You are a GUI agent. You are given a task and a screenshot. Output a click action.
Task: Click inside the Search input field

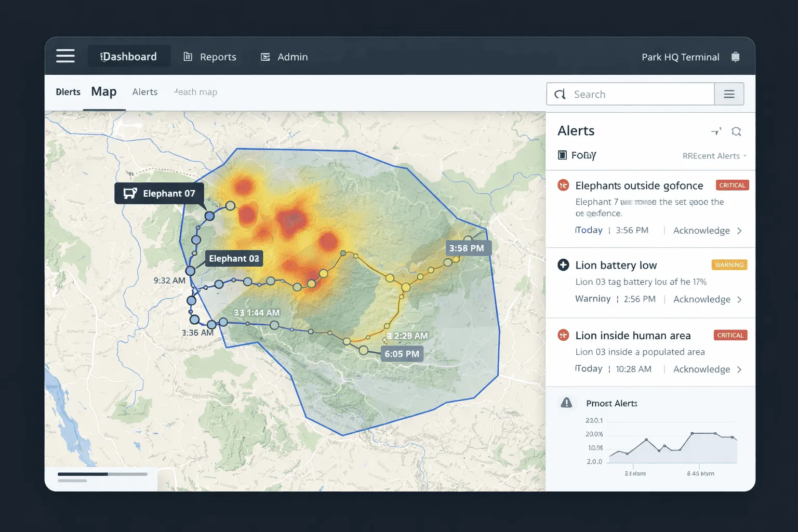click(634, 94)
